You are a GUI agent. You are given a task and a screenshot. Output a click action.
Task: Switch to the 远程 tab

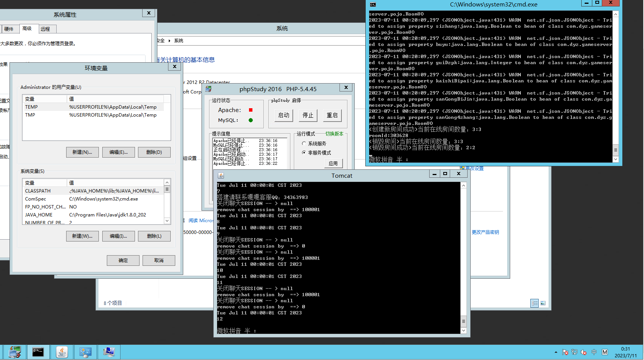coord(46,29)
